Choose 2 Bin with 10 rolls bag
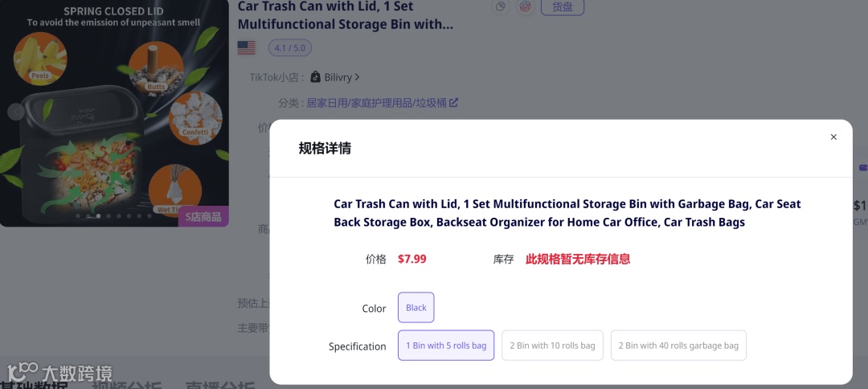Image resolution: width=868 pixels, height=389 pixels. 552,346
